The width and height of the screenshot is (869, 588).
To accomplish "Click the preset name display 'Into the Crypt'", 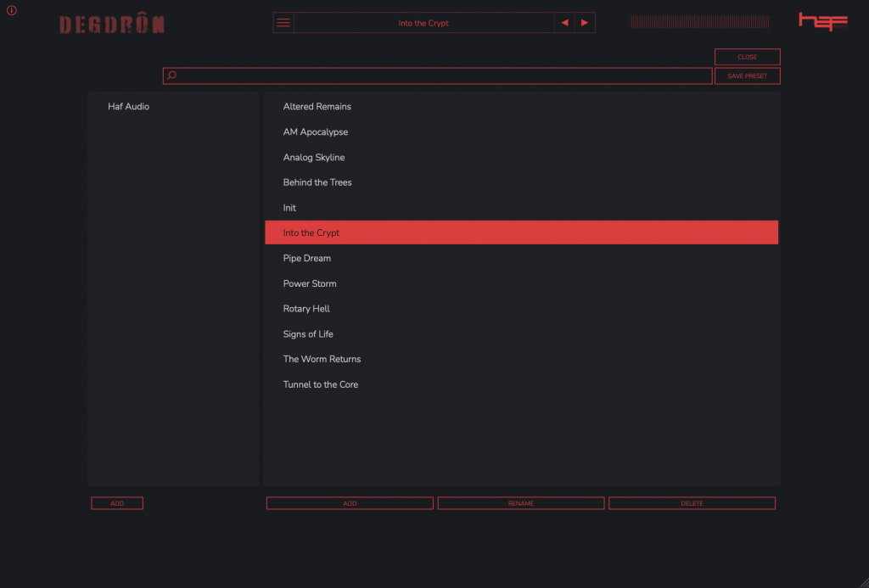I will coord(423,23).
